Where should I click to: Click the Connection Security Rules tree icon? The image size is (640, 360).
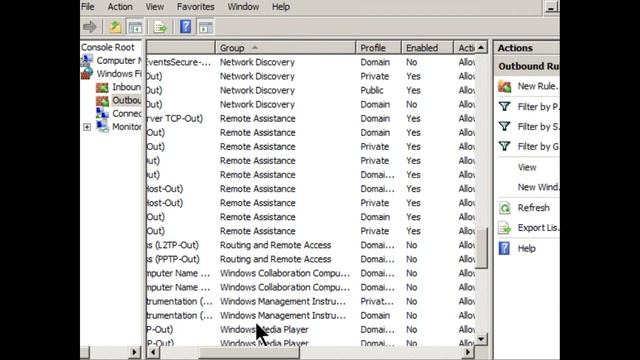[102, 113]
